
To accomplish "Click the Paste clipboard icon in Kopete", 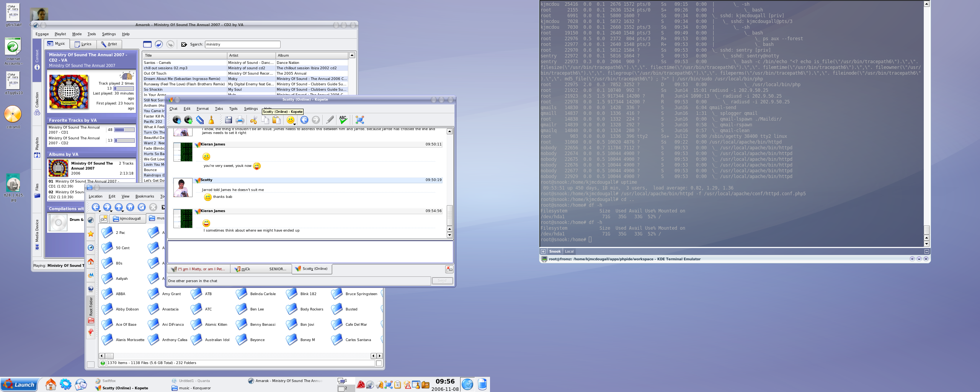I will click(x=276, y=120).
